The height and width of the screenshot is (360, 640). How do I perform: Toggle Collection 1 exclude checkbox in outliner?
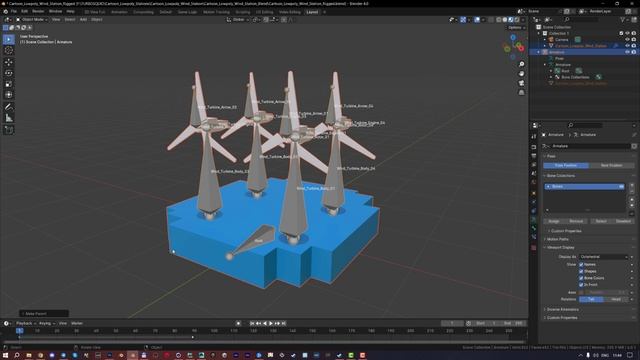[621, 33]
